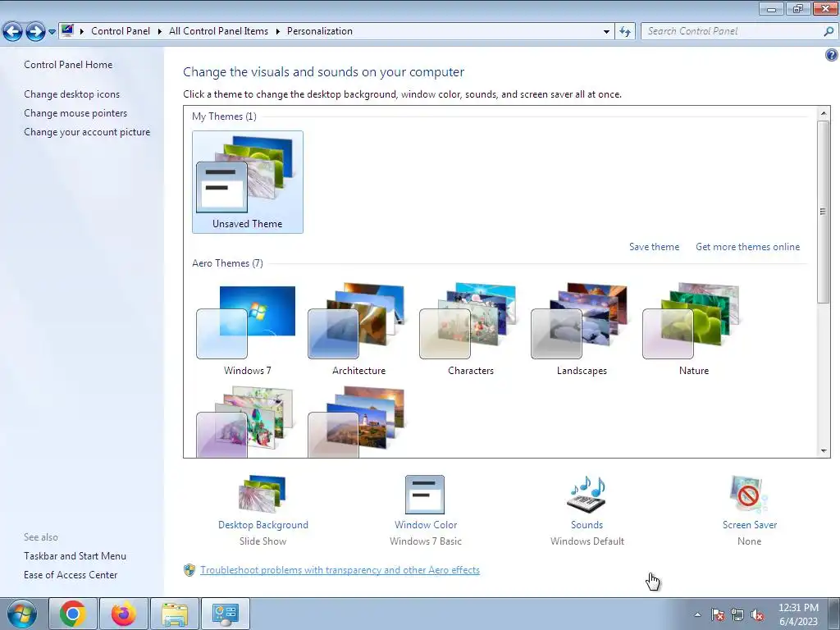The image size is (840, 630).
Task: Click the Sounds text link
Action: (587, 525)
